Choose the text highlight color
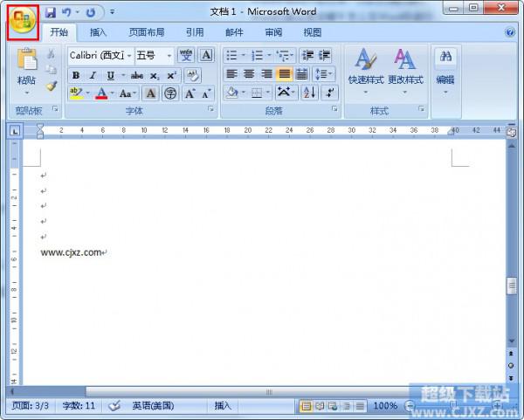 76,93
